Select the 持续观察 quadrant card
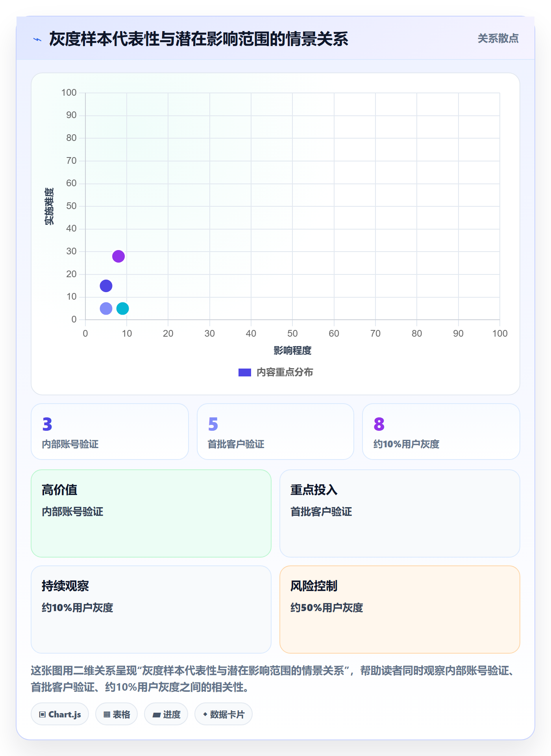Image resolution: width=551 pixels, height=756 pixels. click(x=151, y=610)
